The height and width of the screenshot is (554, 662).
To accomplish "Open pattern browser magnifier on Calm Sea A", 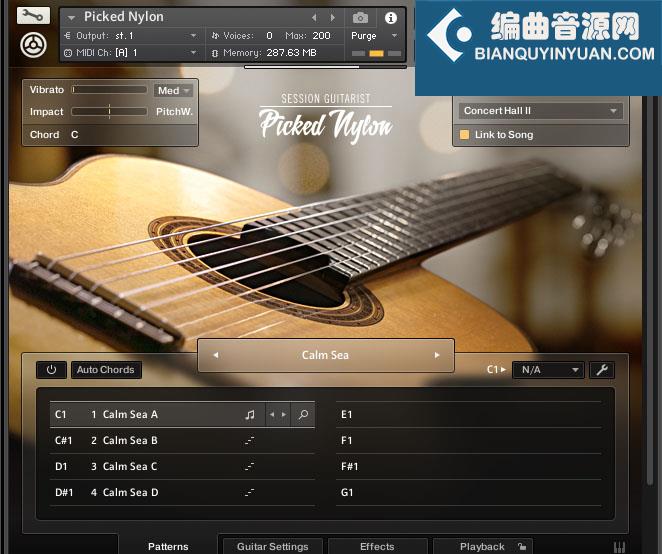I will 303,415.
